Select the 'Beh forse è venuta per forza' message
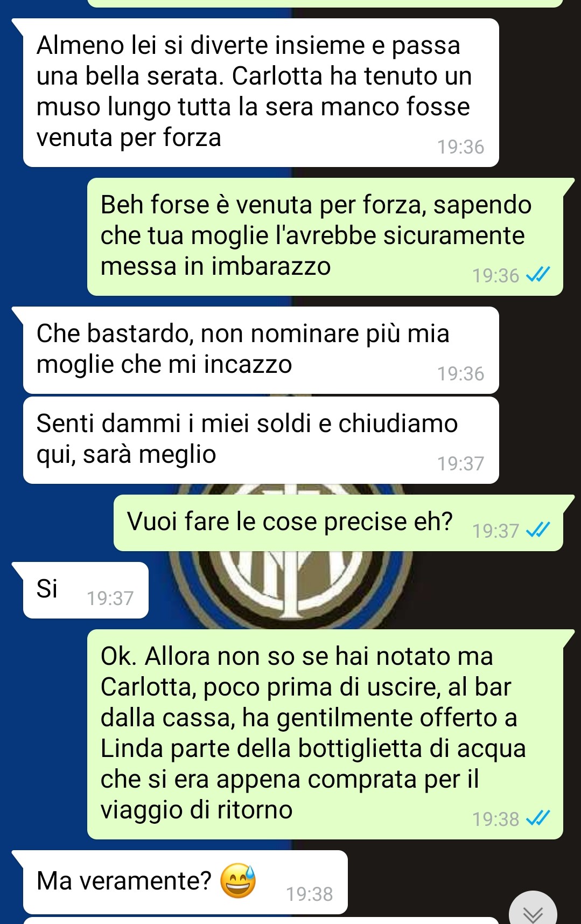Viewport: 581px width, 924px height. (325, 237)
